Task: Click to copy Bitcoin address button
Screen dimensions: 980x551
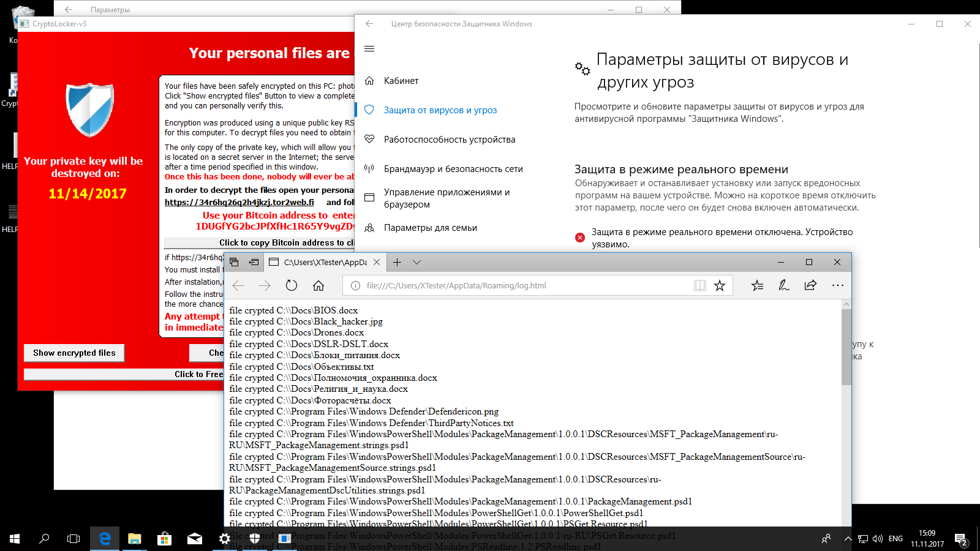Action: coord(260,242)
